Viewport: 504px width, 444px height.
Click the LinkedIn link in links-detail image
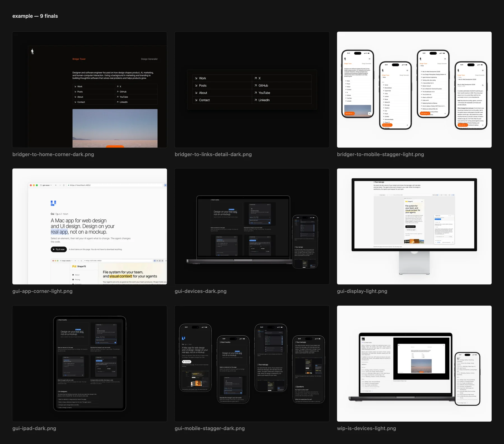282,100
